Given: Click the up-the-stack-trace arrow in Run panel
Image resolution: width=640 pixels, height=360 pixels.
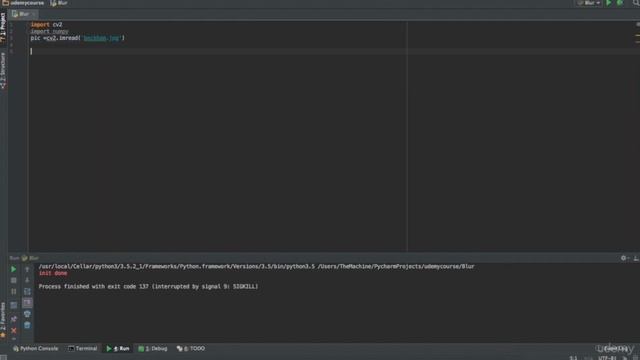Looking at the screenshot, I should pyautogui.click(x=27, y=269).
